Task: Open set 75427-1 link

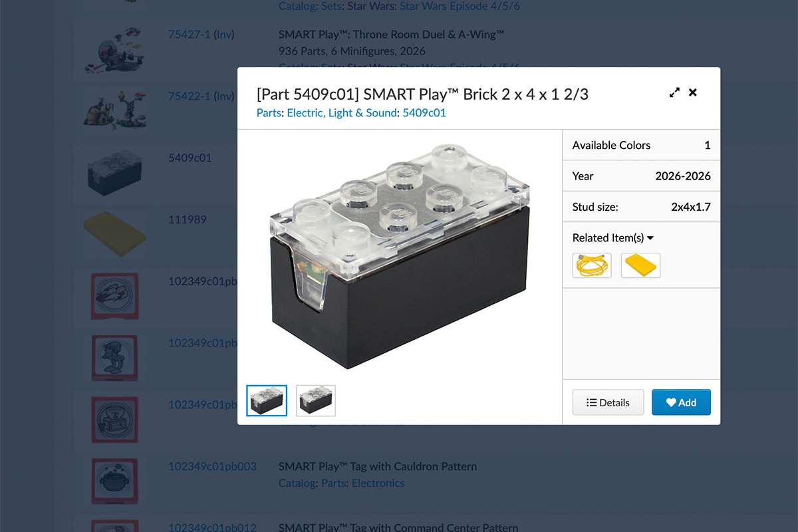Action: click(x=189, y=35)
